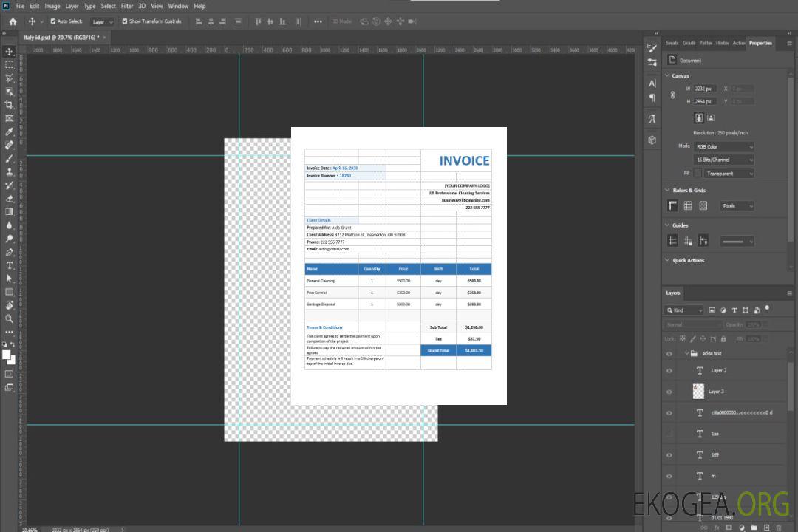Open the Fill Transparent dropdown
This screenshot has height=532, width=798.
729,174
